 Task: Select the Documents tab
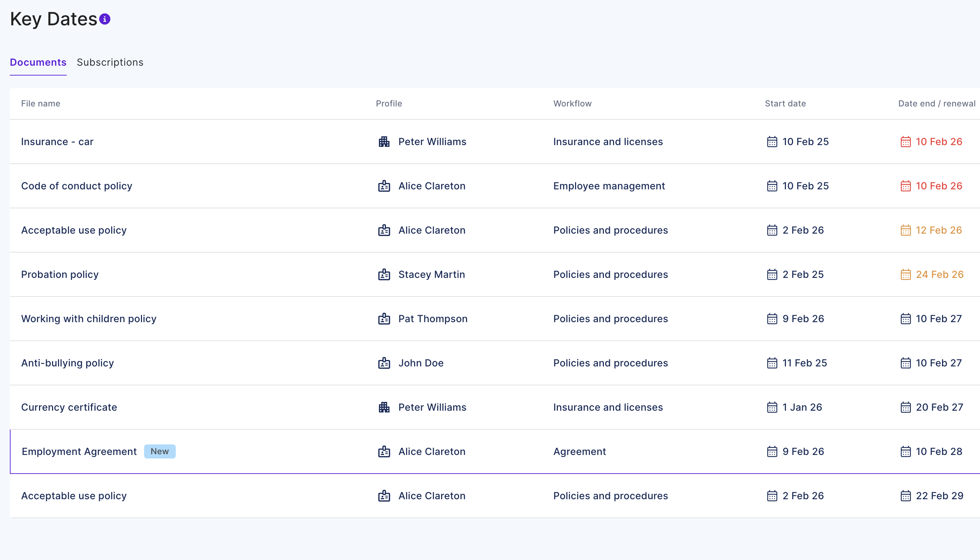[x=38, y=62]
